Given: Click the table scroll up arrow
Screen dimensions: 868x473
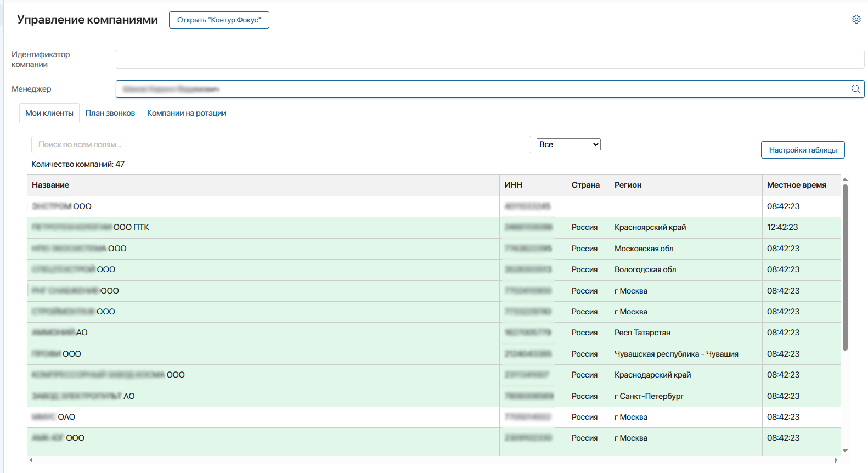Looking at the screenshot, I should [845, 179].
